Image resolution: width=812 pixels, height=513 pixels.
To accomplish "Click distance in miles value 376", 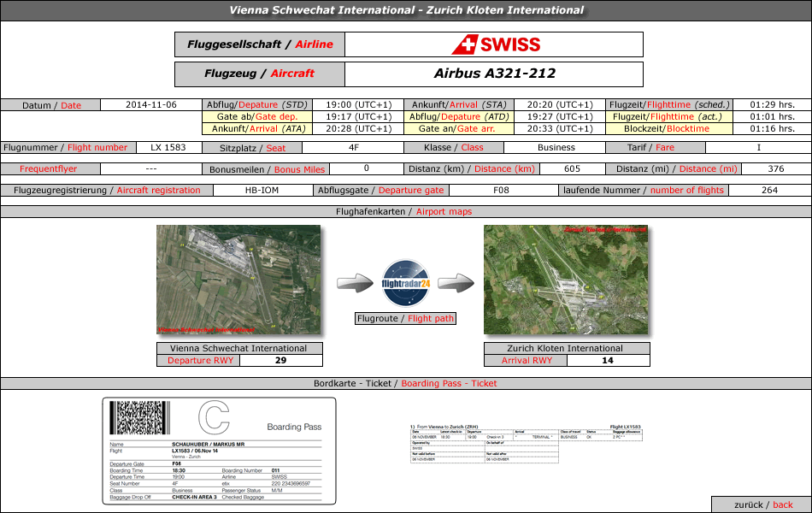I will point(776,169).
